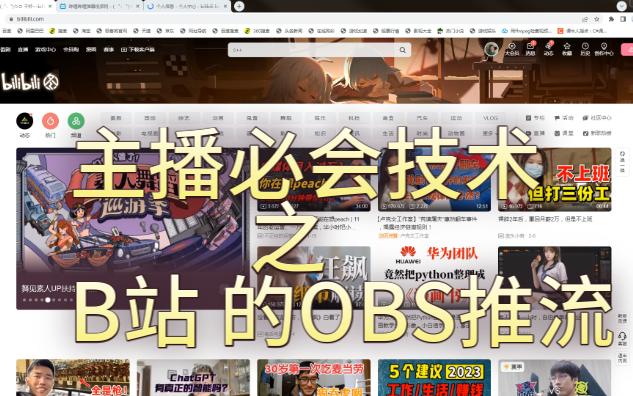Focus the bilibili search input field
The width and height of the screenshot is (633, 396).
[314, 50]
